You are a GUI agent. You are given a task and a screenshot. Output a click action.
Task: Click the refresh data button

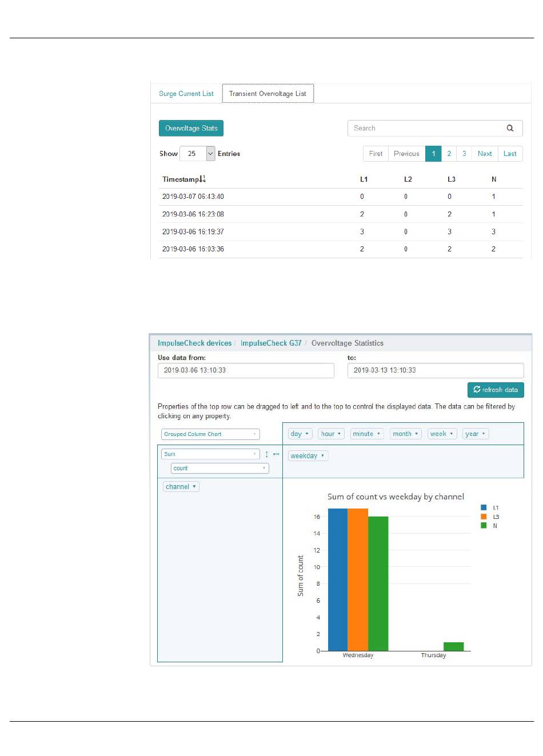[x=496, y=390]
